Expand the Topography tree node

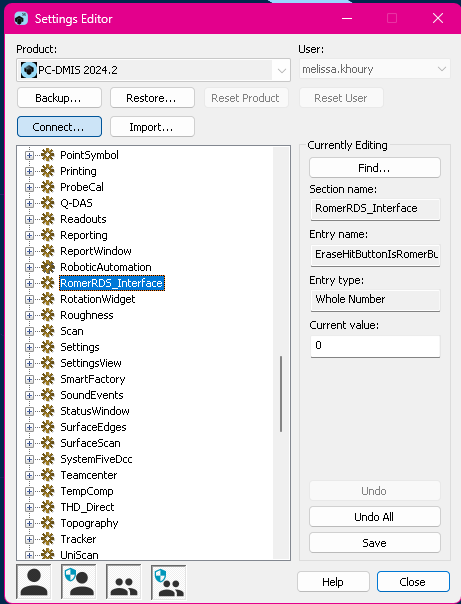29,523
